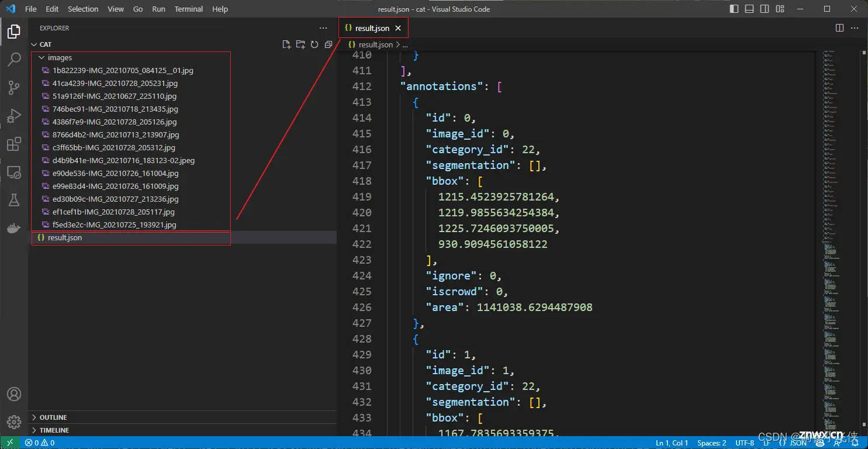Open the Search view in activity bar

[14, 60]
